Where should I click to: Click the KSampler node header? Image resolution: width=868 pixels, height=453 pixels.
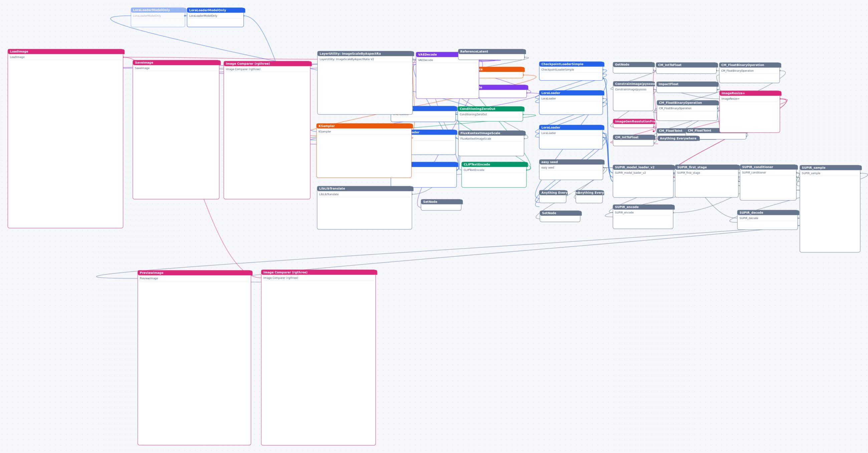pyautogui.click(x=365, y=126)
